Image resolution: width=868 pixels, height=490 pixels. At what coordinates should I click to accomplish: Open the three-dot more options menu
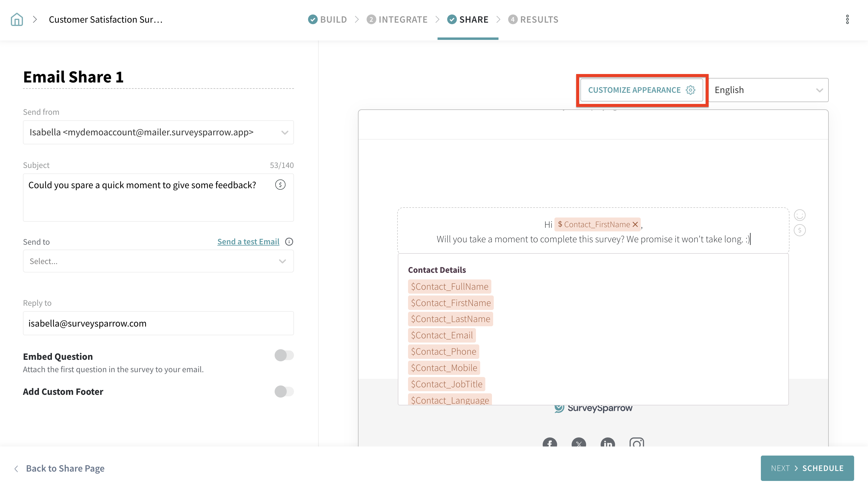tap(847, 19)
